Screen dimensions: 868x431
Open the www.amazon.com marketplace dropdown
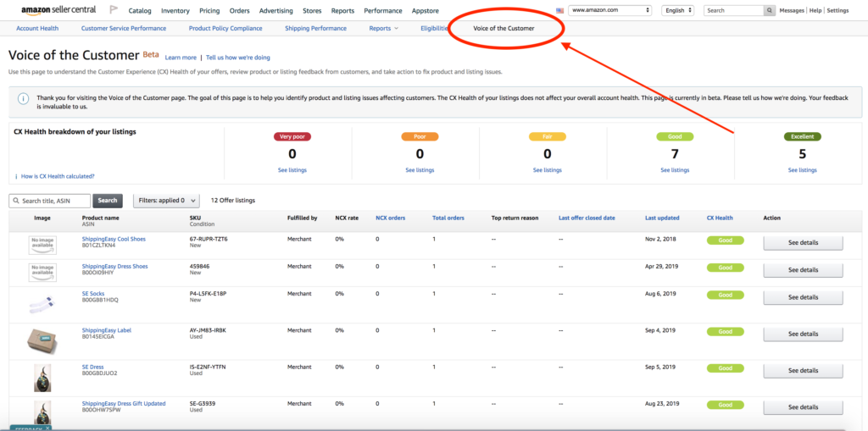pos(610,10)
